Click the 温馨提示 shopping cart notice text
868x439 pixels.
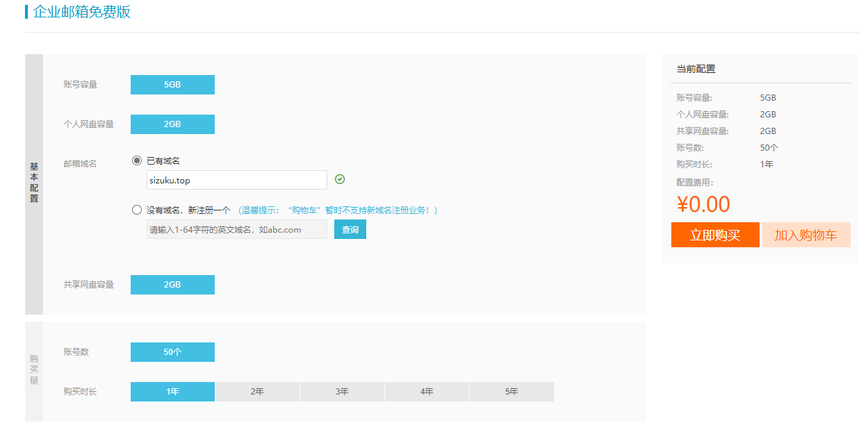(x=338, y=210)
